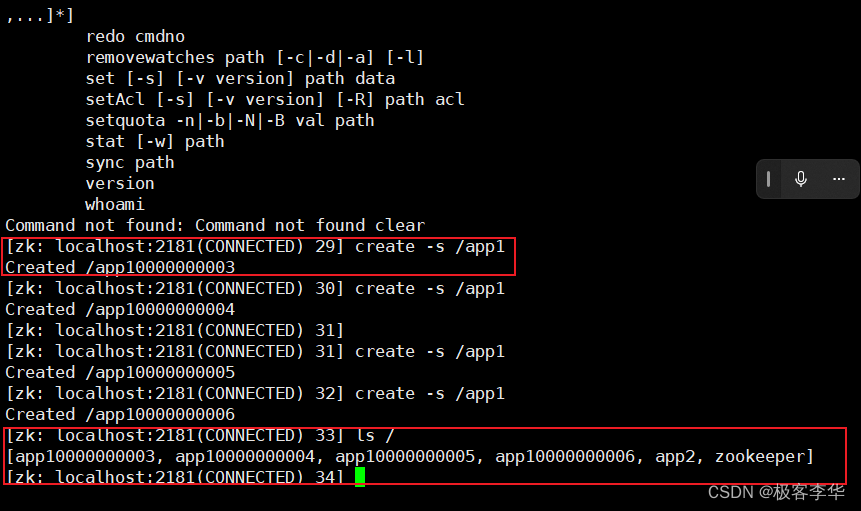
Task: Click the empty prompt 31 line
Action: click(x=175, y=330)
